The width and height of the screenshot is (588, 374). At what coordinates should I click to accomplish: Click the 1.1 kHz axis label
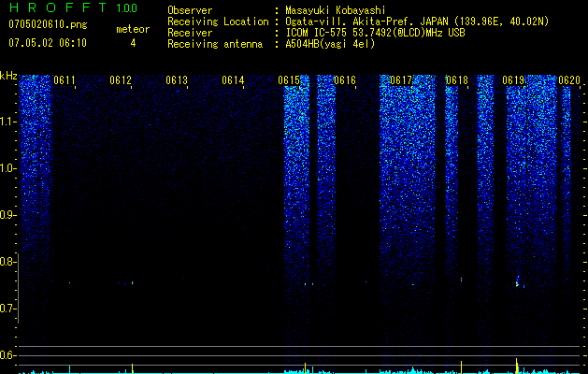pyautogui.click(x=8, y=122)
